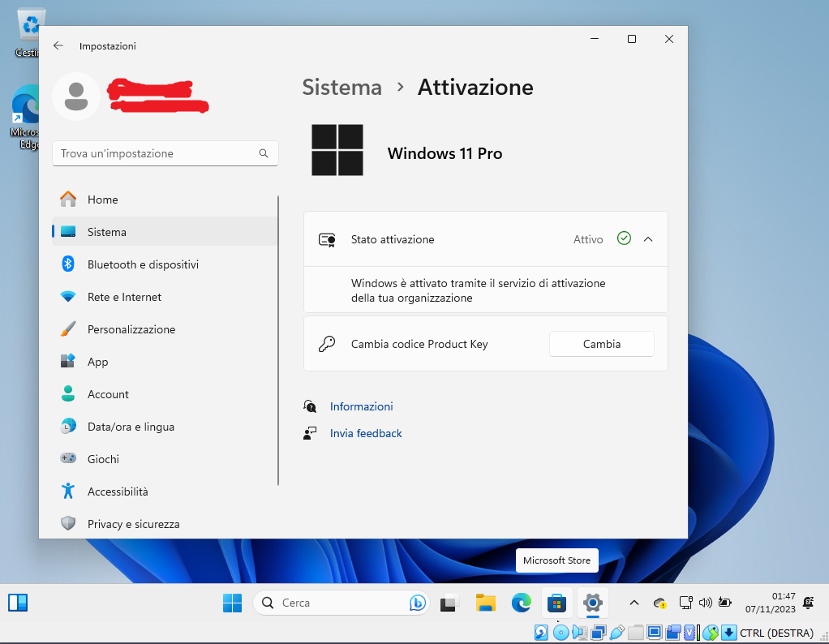Click the Cambia product key button
The width and height of the screenshot is (829, 644).
point(602,344)
